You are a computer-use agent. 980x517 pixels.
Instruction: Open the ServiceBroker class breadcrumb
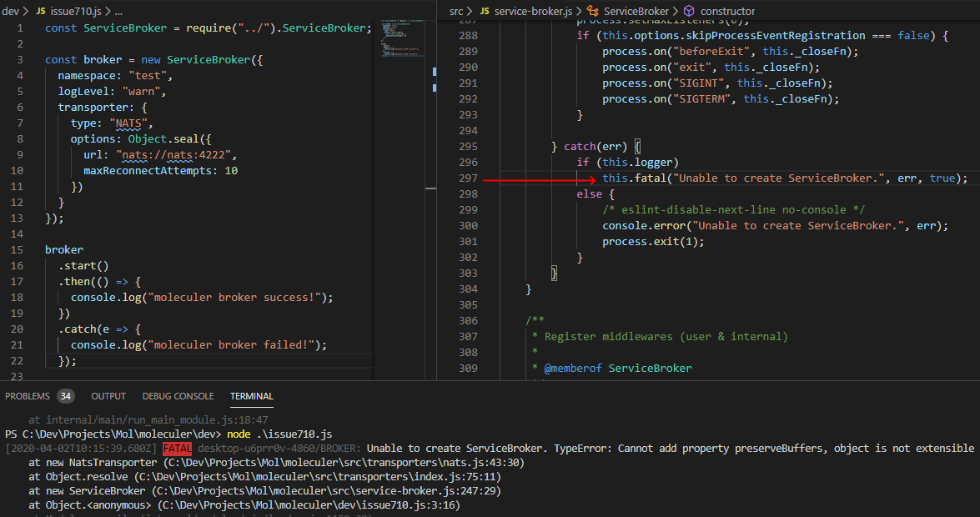(636, 11)
